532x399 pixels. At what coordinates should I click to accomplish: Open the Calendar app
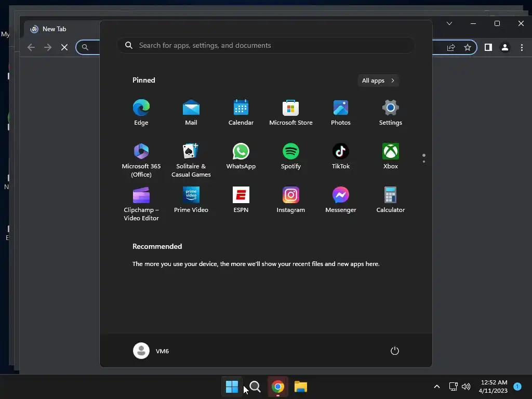click(x=241, y=113)
